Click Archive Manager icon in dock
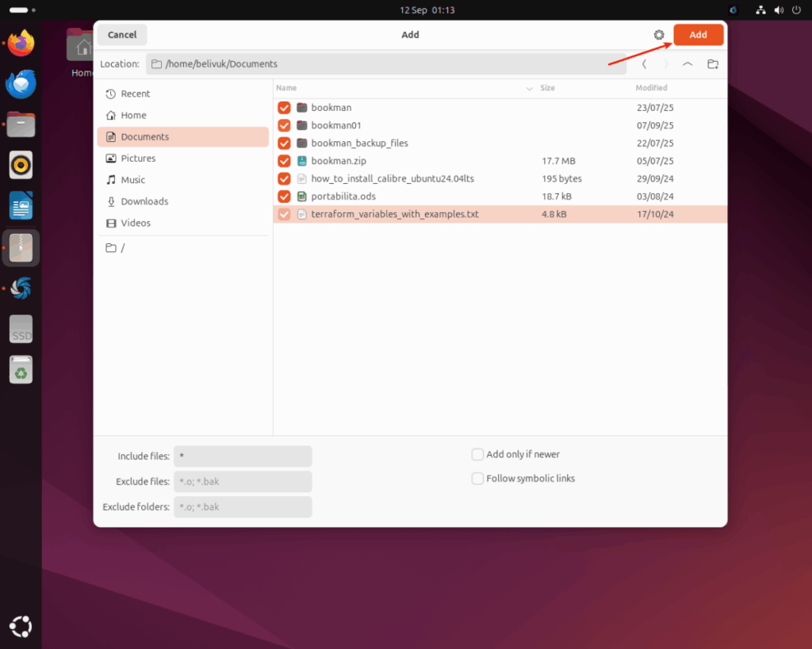 [21, 247]
